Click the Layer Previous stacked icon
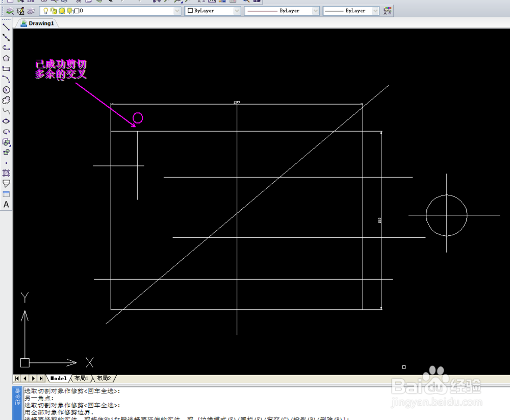Viewport: 510px width, 420px height. [31, 11]
